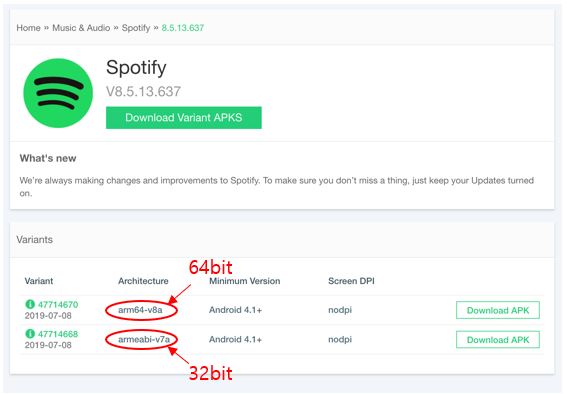The height and width of the screenshot is (394, 567).
Task: Open the Spotify breadcrumb link
Action: tap(136, 28)
